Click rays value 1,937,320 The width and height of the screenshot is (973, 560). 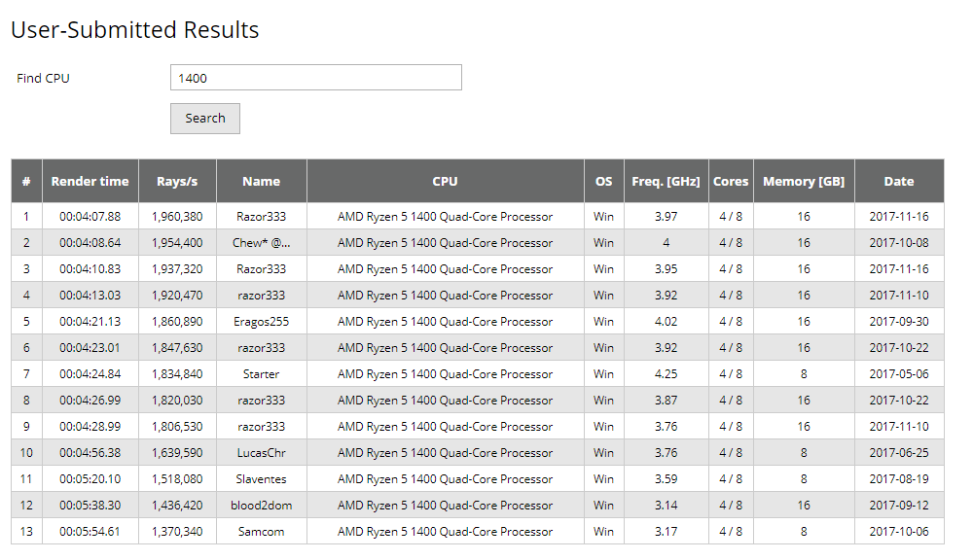click(x=177, y=269)
